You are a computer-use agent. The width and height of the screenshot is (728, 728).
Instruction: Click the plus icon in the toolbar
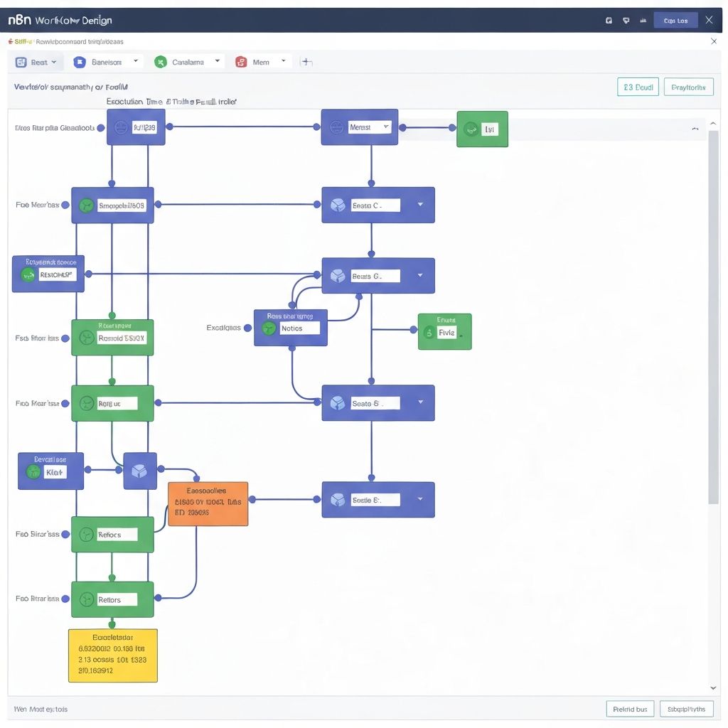click(x=306, y=62)
